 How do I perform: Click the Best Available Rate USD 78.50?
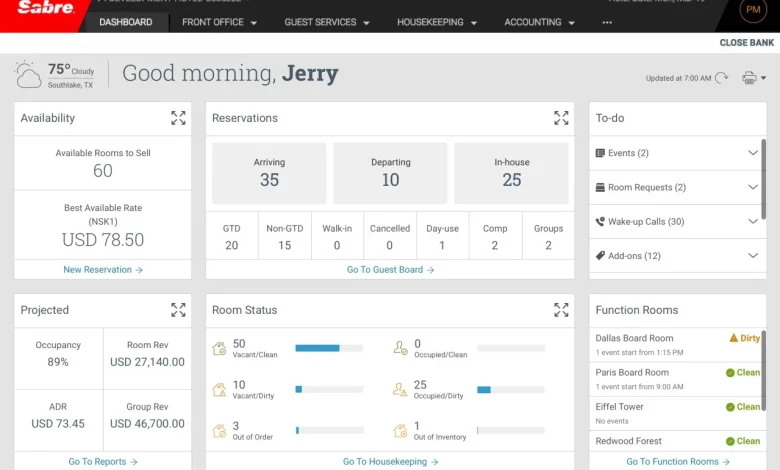coord(103,240)
